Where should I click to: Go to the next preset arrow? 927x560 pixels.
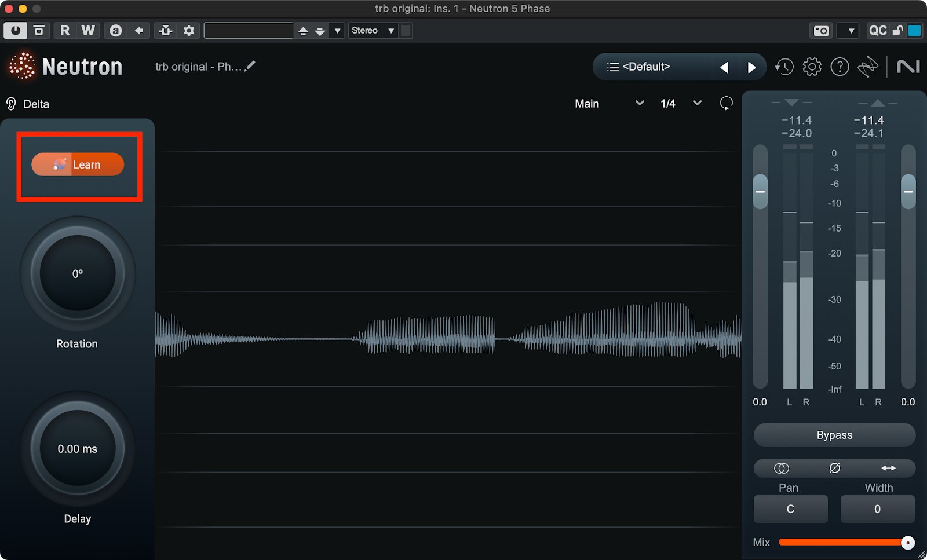click(x=751, y=68)
